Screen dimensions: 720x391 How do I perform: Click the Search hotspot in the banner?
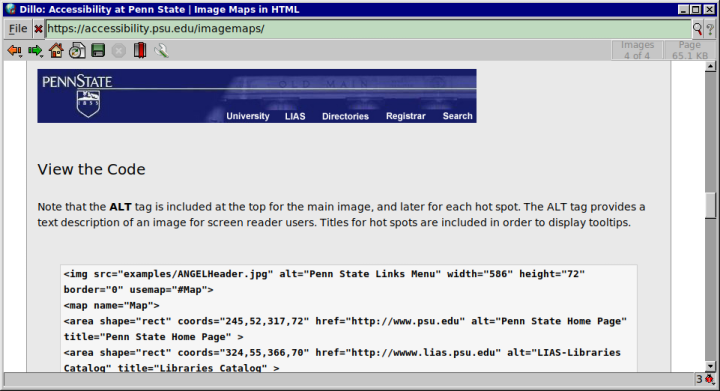[457, 116]
